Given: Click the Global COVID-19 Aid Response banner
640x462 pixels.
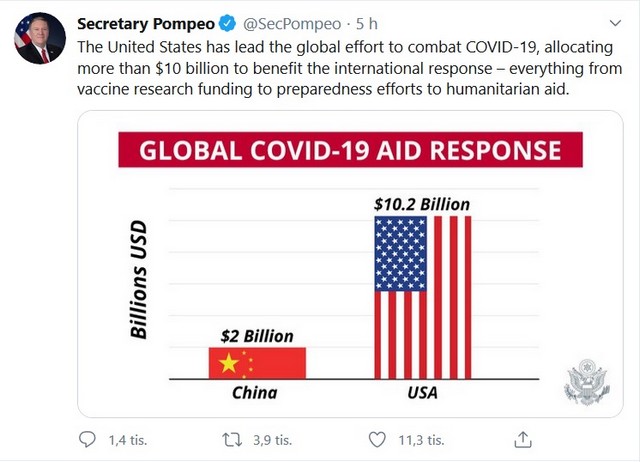Looking at the screenshot, I should point(350,149).
